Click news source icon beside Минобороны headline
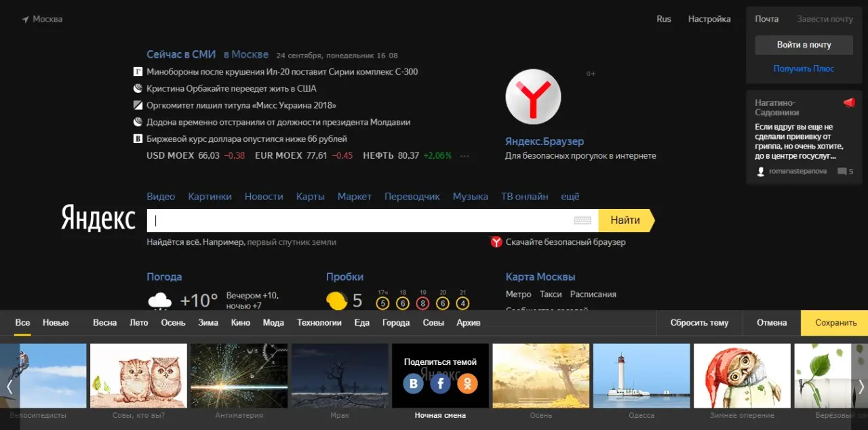Image resolution: width=868 pixels, height=430 pixels. 138,72
